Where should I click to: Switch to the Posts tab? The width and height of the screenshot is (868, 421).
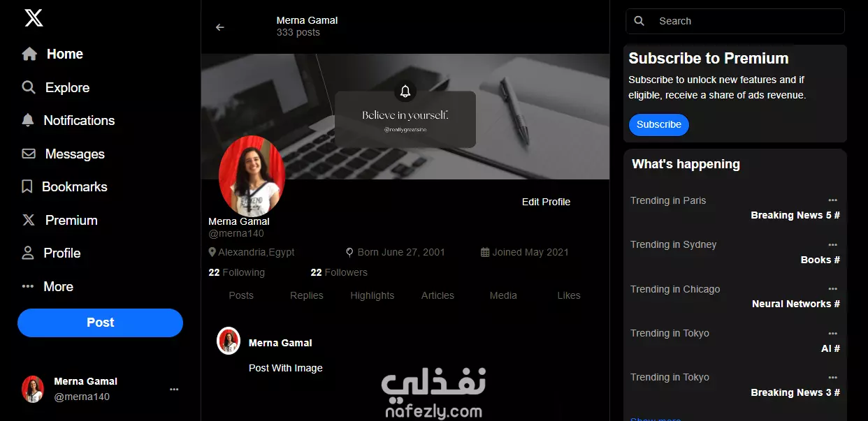(241, 295)
